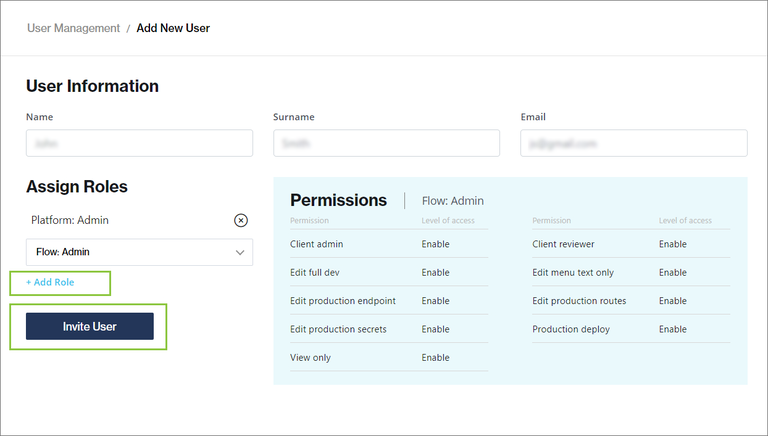Select the Client admin permission row
768x436 pixels.
pyautogui.click(x=316, y=244)
